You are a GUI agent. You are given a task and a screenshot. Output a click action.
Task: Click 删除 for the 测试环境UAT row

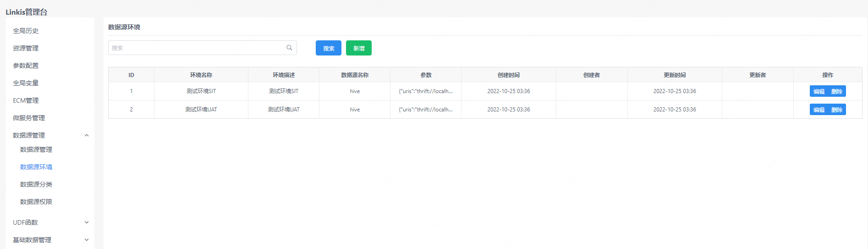tap(837, 110)
